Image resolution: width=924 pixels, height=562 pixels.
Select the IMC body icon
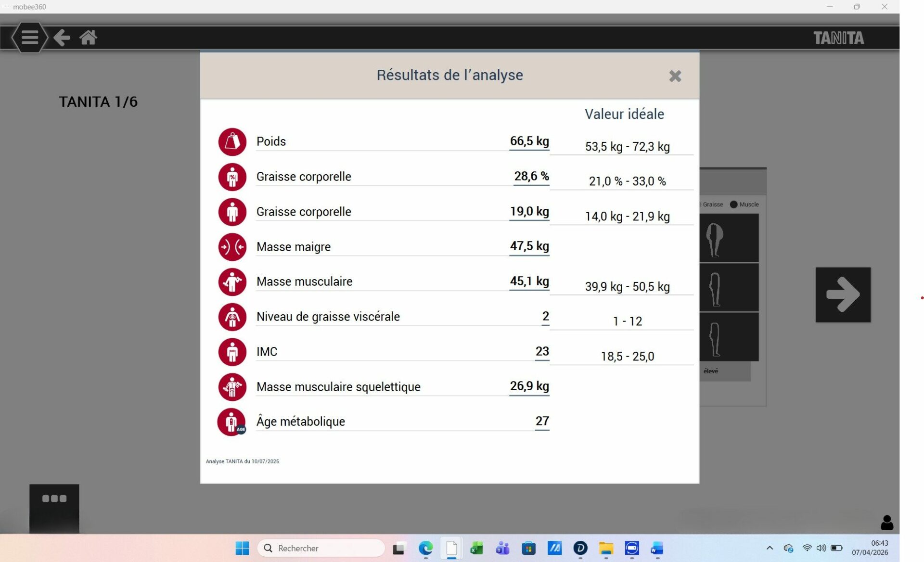pyautogui.click(x=232, y=352)
